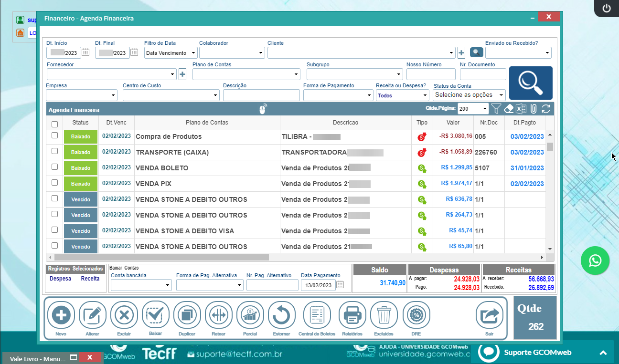Viewport: 619px width, 364px height.
Task: Click the Excluir delete icon
Action: point(124,315)
